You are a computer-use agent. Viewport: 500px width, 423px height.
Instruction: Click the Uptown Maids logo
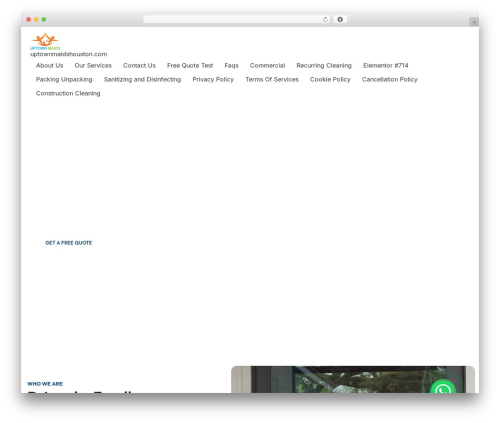(45, 41)
